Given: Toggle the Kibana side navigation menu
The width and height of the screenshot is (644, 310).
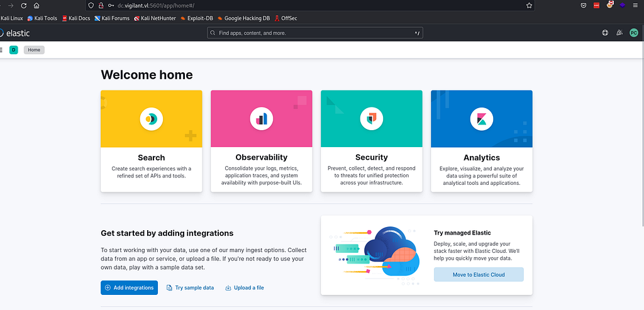Looking at the screenshot, I should pos(1,50).
